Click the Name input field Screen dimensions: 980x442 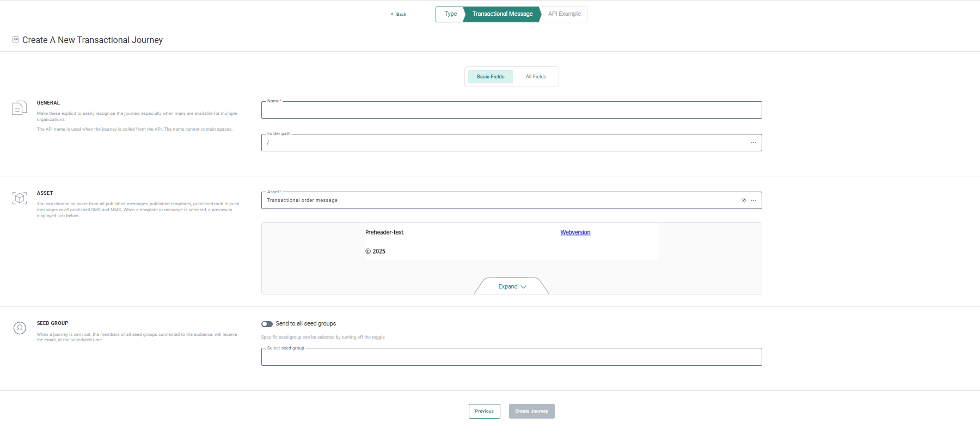[511, 110]
